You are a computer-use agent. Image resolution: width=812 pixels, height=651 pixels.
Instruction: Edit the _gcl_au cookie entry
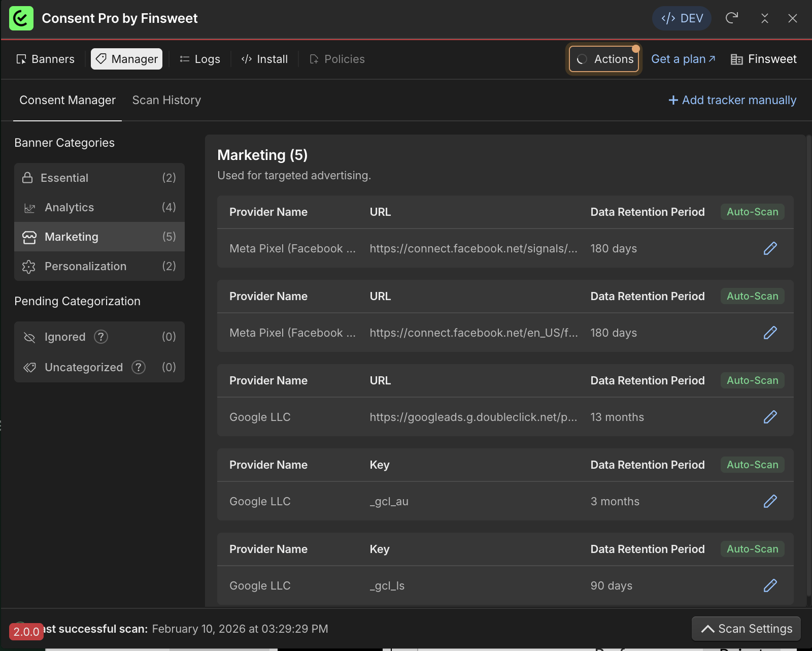coord(770,501)
